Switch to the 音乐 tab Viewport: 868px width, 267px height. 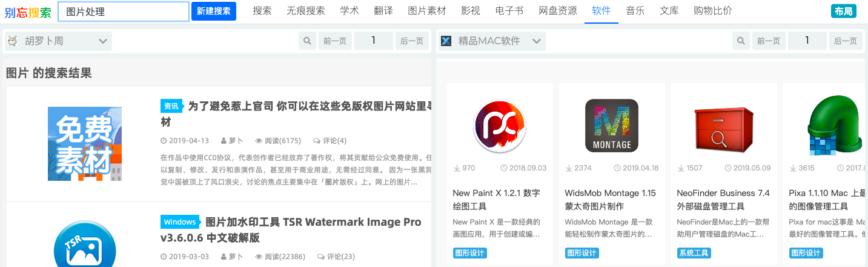[635, 11]
